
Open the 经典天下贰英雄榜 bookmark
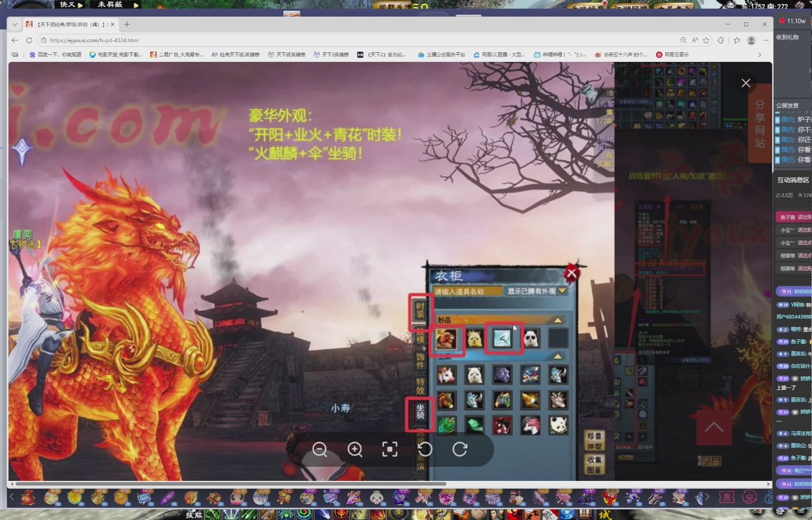[235, 54]
